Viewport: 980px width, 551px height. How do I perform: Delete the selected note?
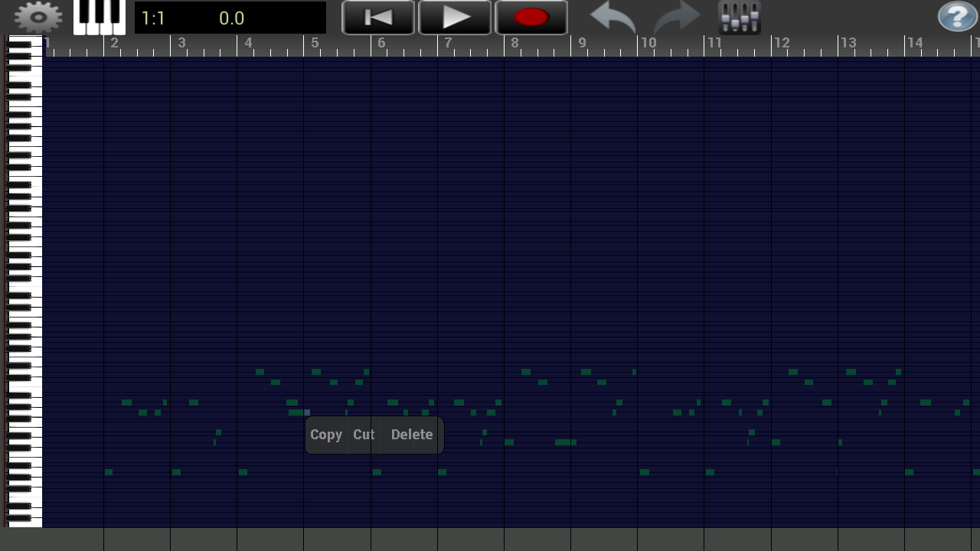click(411, 435)
